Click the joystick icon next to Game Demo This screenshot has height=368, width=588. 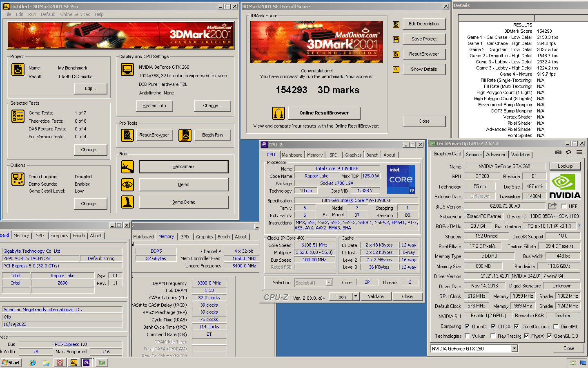[127, 202]
